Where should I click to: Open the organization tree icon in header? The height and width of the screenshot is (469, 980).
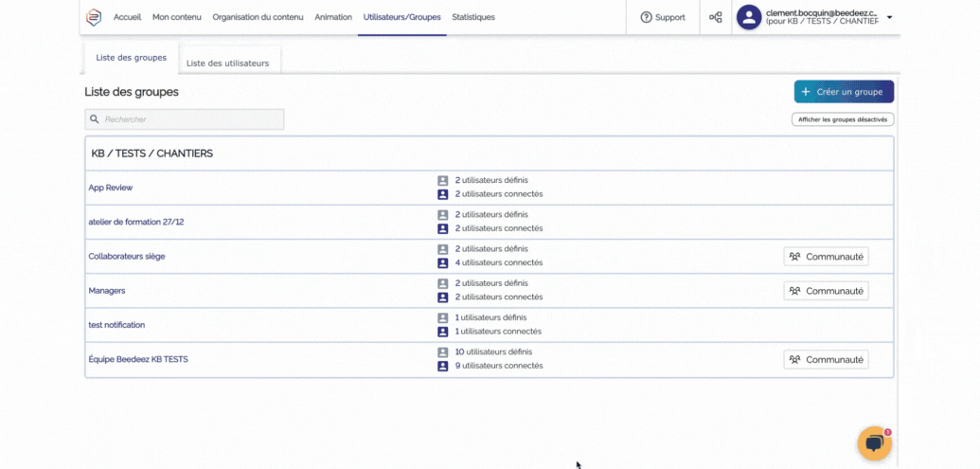point(716,17)
